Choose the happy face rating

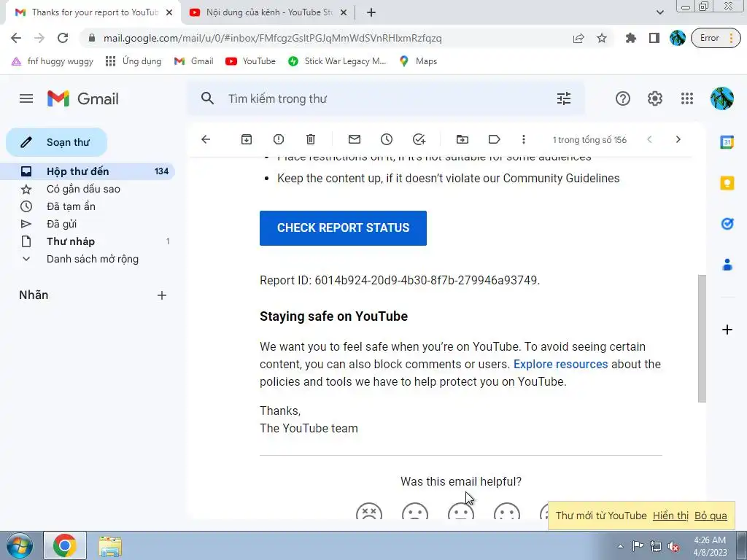(507, 511)
